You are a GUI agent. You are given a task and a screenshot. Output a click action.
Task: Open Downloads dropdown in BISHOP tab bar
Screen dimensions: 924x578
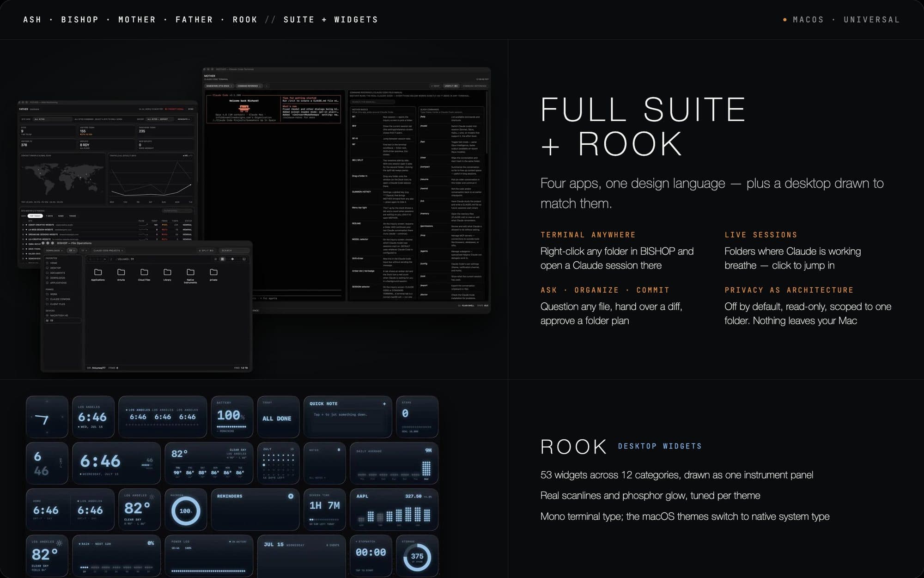pyautogui.click(x=54, y=251)
